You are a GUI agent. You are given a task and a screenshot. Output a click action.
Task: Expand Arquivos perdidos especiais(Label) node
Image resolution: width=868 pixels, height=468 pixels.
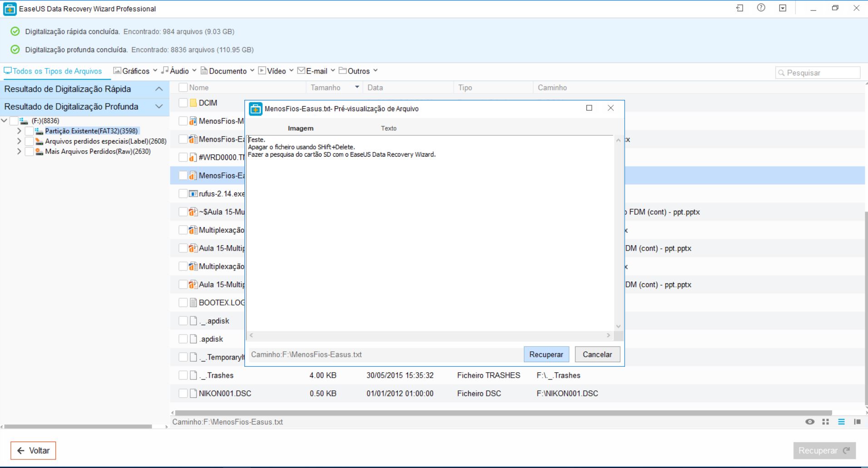coord(19,141)
